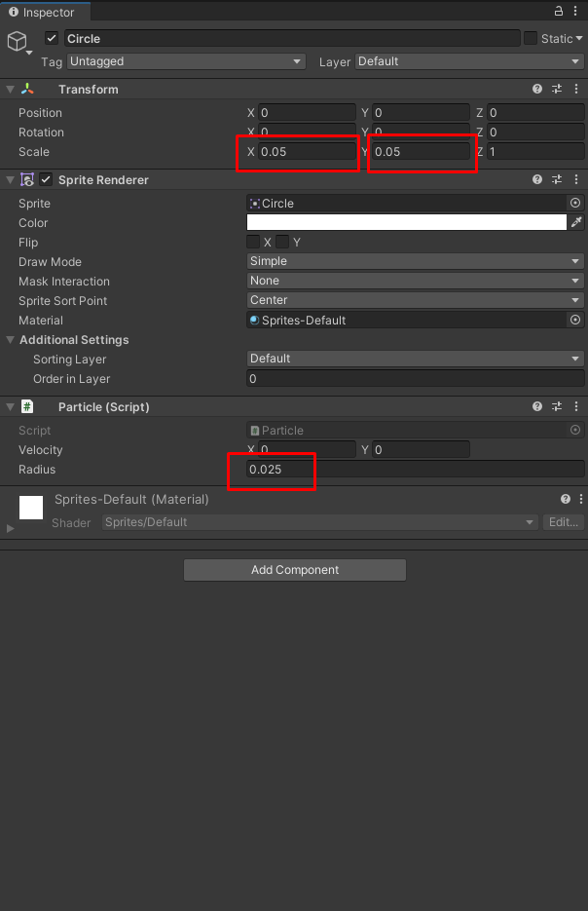Open the Draw Mode dropdown
588x911 pixels.
[x=416, y=261]
